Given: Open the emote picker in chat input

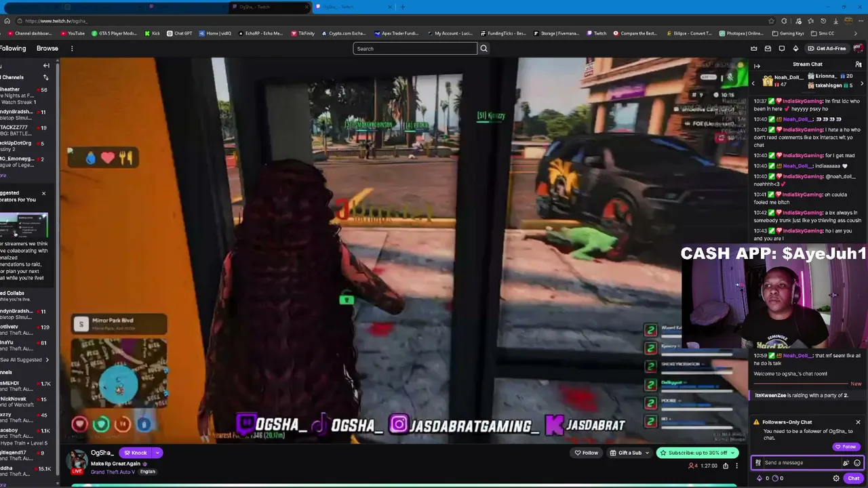Looking at the screenshot, I should (857, 463).
